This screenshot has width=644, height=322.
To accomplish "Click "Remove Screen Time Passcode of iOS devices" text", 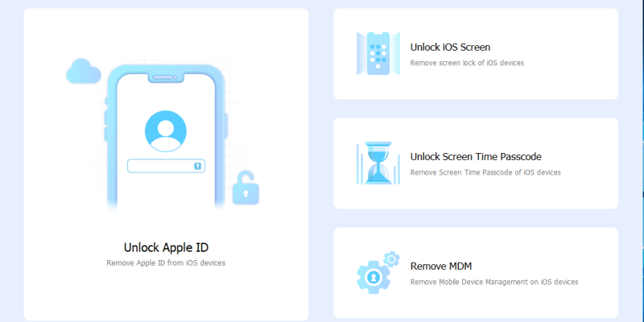I will [485, 172].
